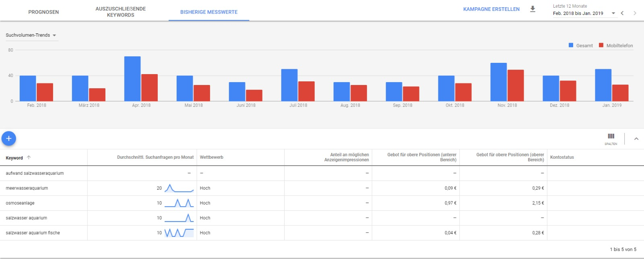Click Anteil an möglichen Anzeigenimpressionen header
The image size is (644, 259).
coord(347,157)
